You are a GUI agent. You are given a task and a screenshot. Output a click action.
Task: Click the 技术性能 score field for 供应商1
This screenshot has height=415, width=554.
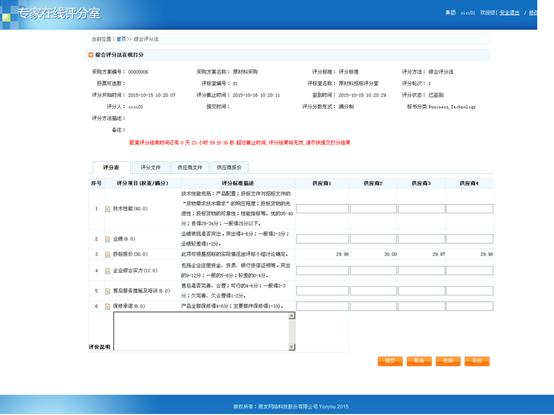[x=322, y=209]
